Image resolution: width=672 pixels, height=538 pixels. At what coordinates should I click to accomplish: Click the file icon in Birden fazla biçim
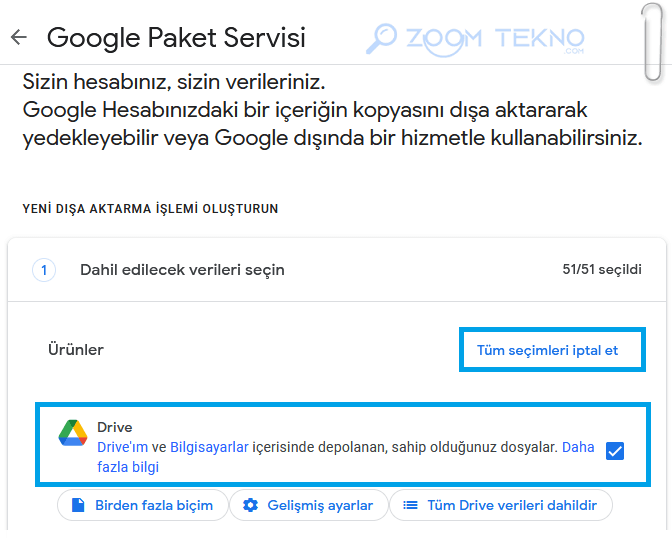click(78, 505)
